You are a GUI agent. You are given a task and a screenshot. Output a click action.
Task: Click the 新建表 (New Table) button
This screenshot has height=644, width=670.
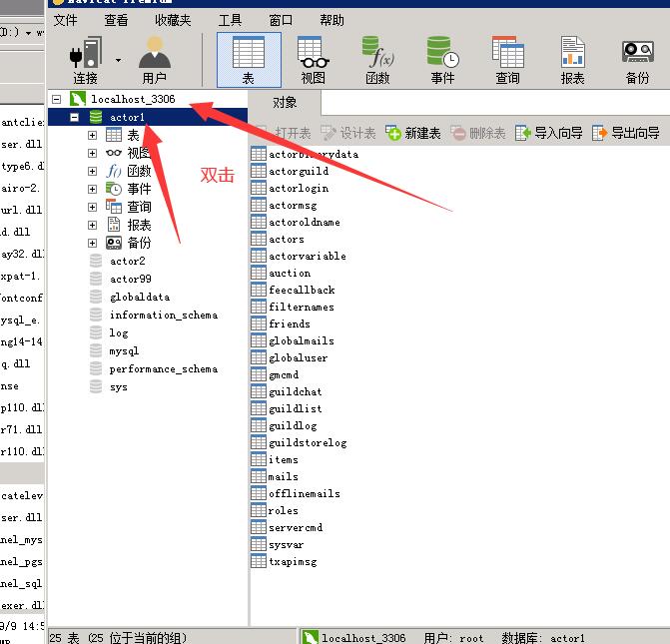(x=413, y=133)
